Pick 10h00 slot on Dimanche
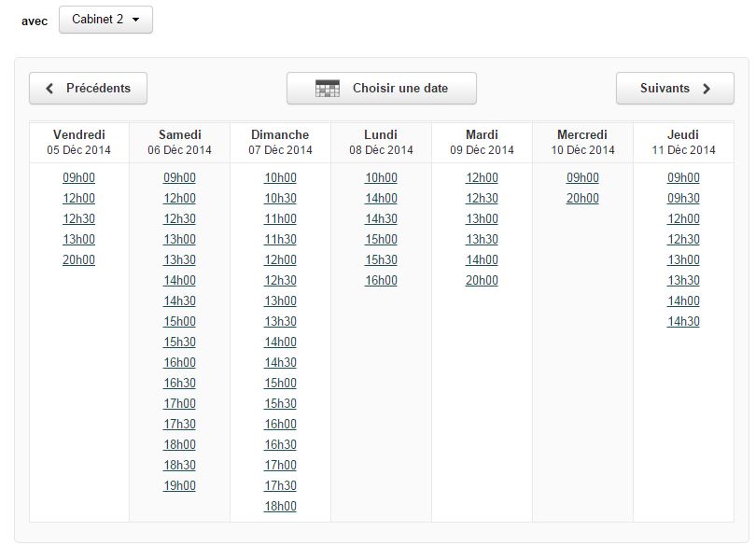 280,178
